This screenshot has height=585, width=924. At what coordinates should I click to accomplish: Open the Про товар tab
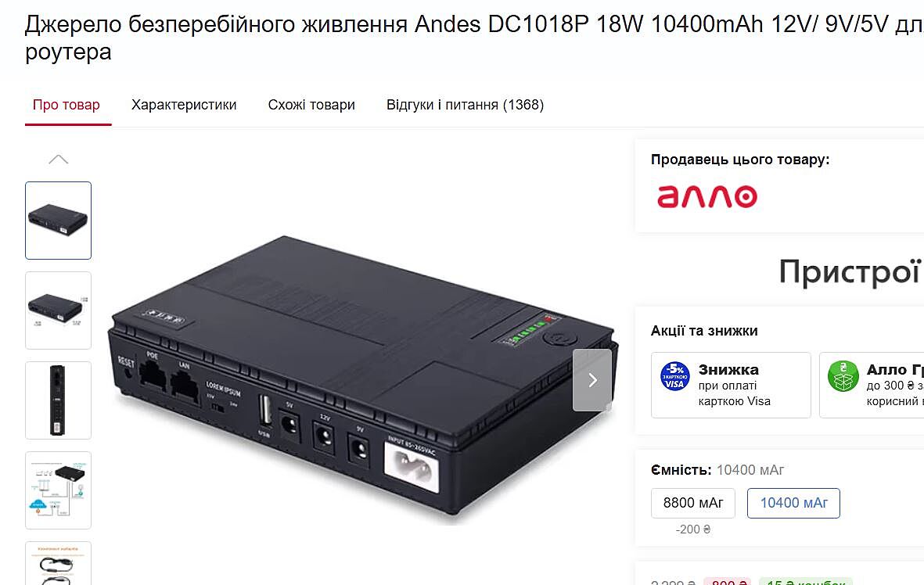pos(67,105)
